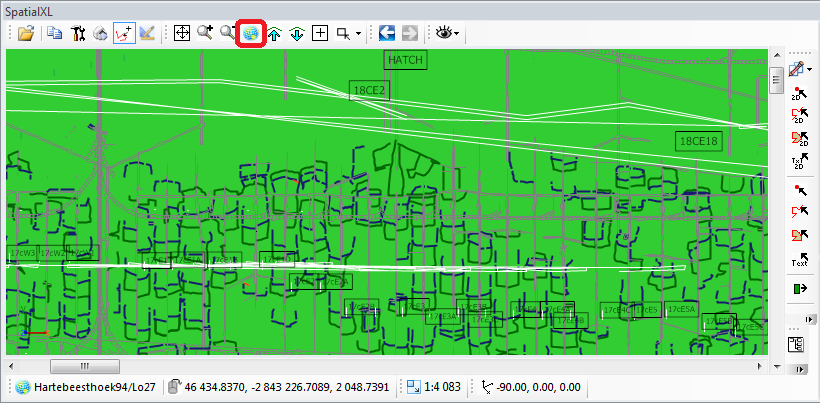Click the 18CE18 map label
Image resolution: width=820 pixels, height=403 pixels.
coord(699,141)
